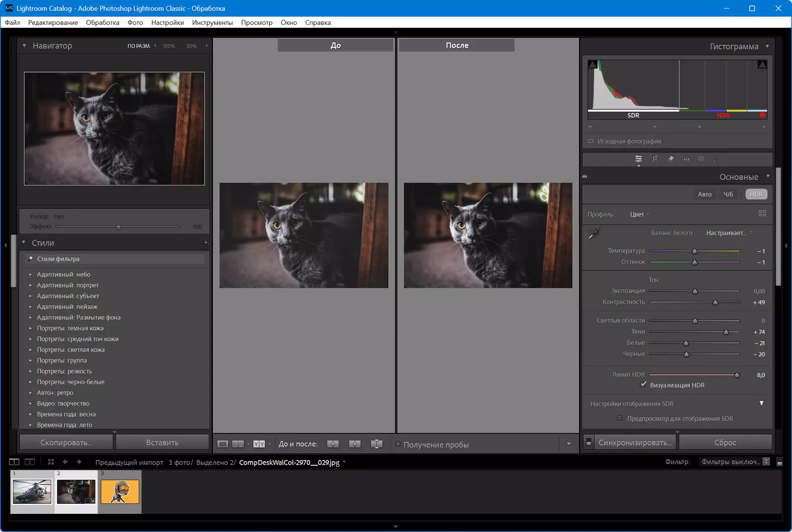Pick the white balance eyedropper tool
Viewport: 792px width, 532px height.
(x=594, y=234)
